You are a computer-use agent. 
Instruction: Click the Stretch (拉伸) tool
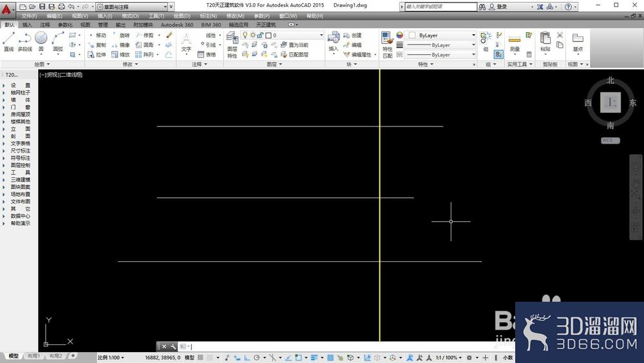click(97, 54)
